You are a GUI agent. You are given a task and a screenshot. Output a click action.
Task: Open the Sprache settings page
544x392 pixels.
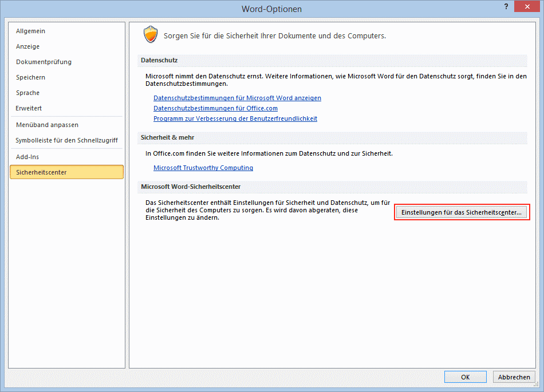point(27,93)
